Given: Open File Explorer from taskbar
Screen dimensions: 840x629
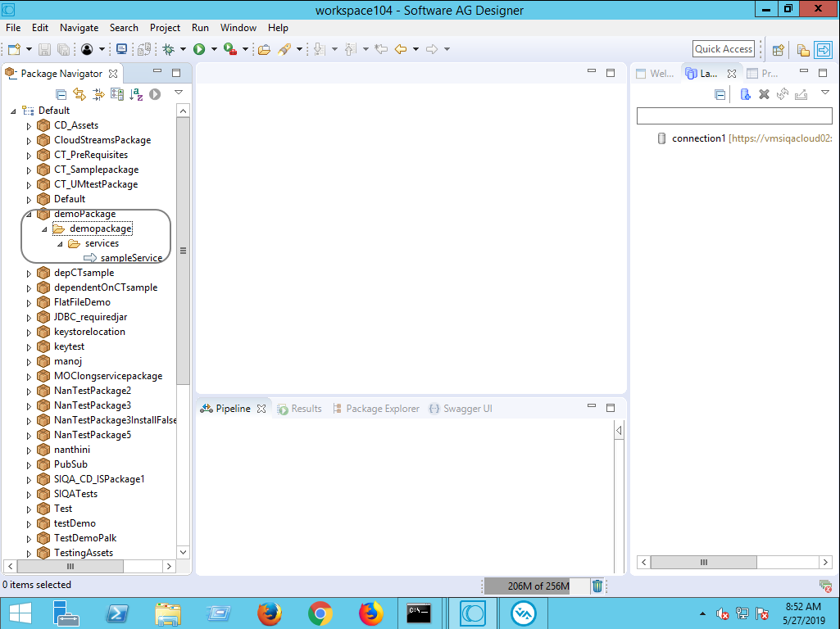Looking at the screenshot, I should [168, 613].
